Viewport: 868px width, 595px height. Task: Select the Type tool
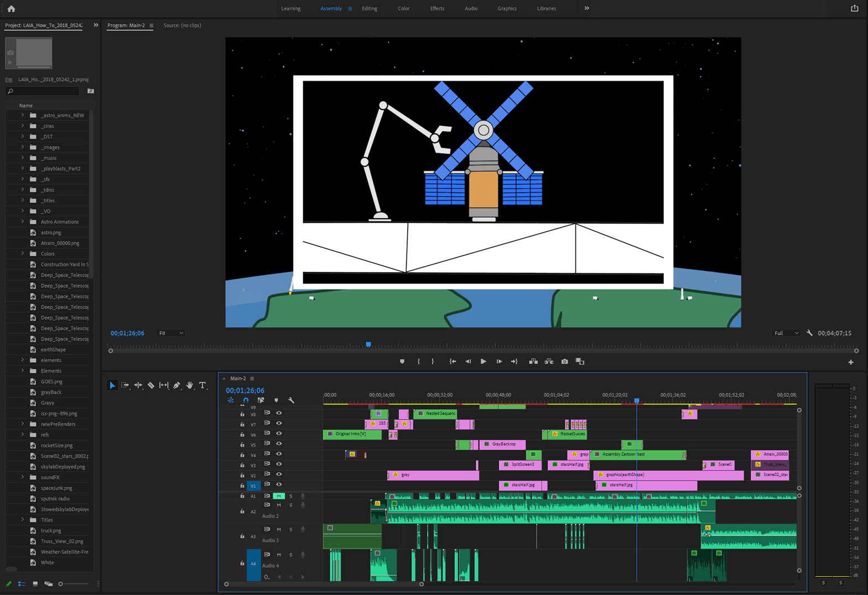click(x=202, y=385)
